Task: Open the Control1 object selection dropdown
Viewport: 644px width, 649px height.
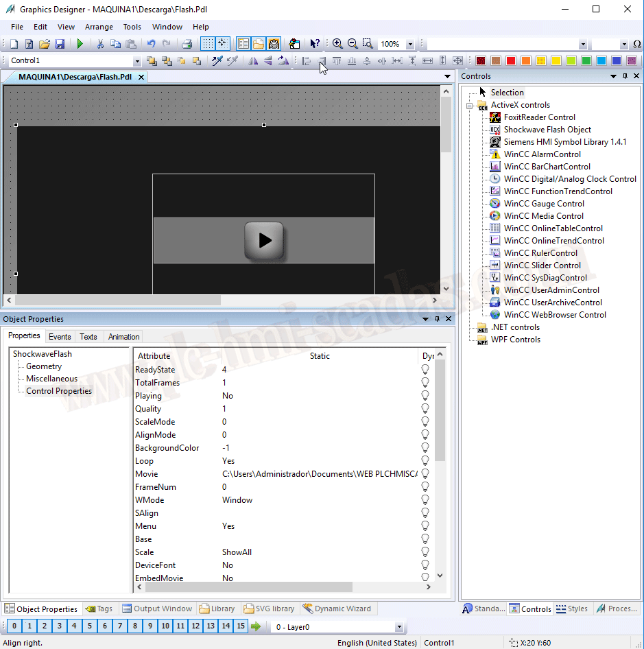Action: click(x=136, y=61)
